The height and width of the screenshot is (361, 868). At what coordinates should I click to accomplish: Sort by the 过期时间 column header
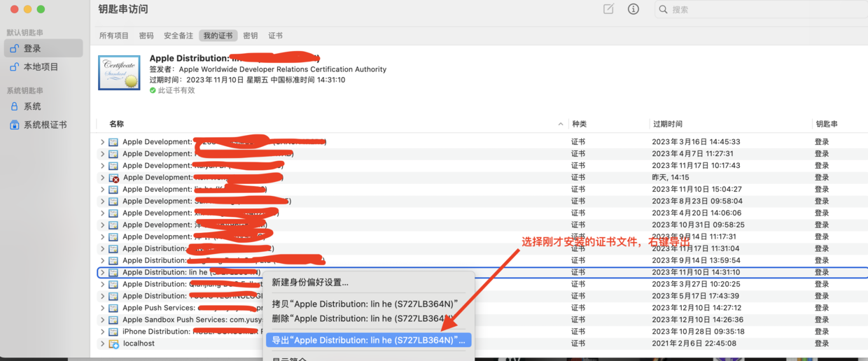point(667,124)
